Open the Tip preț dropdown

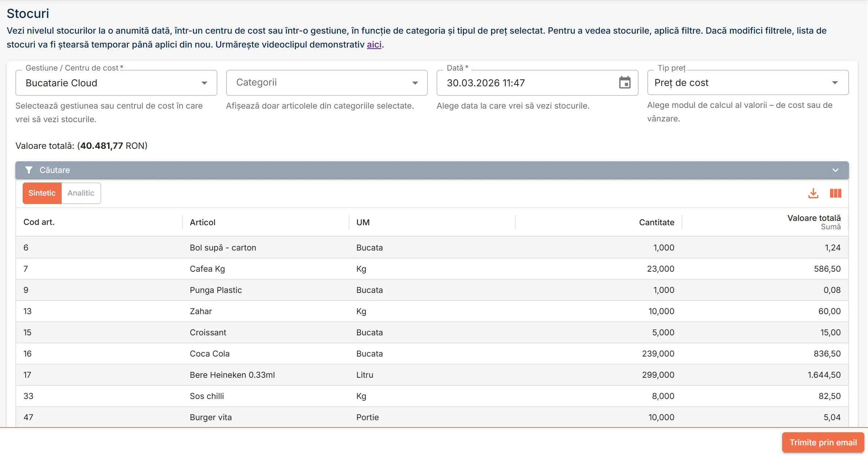point(748,83)
